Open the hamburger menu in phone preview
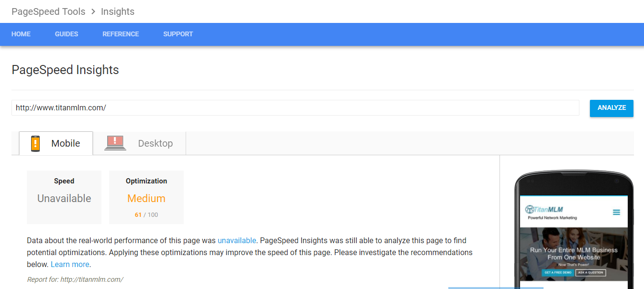 [x=616, y=212]
